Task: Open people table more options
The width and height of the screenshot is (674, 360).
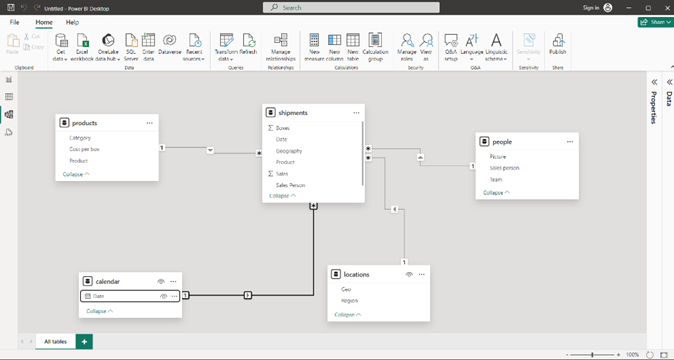Action: point(570,141)
